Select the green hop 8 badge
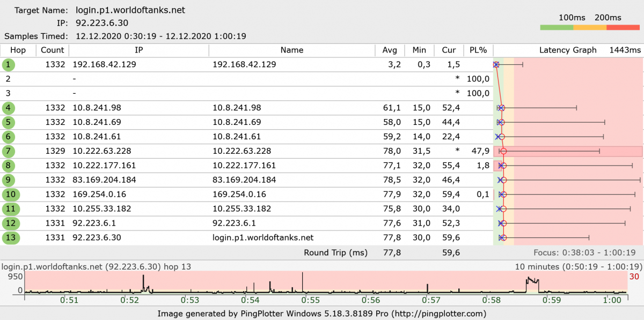 tap(9, 166)
